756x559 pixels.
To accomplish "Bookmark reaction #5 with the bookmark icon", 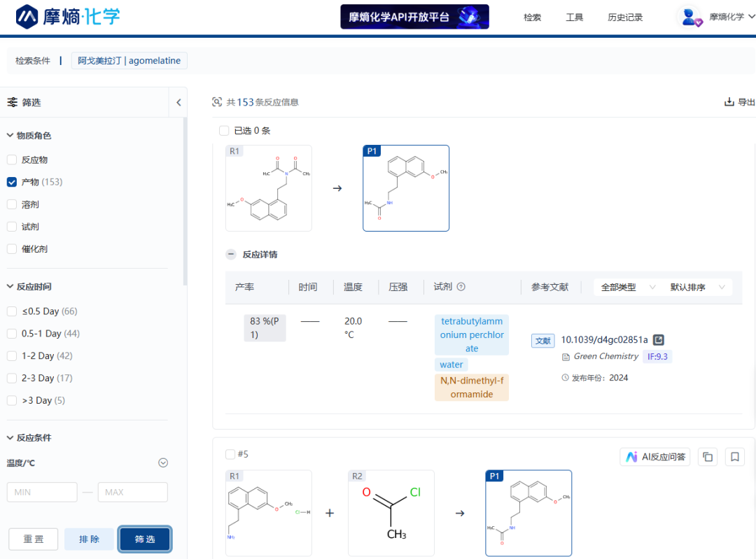I will [735, 457].
